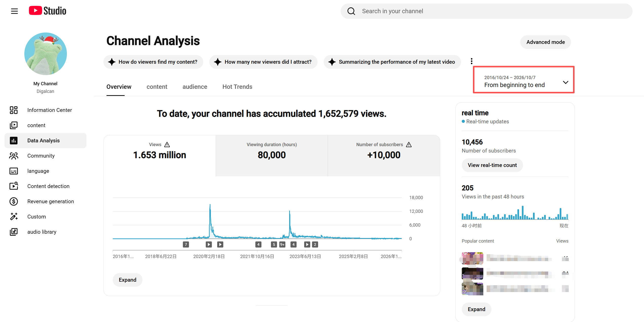Click 'How do viewers find my content?' chip
644x322 pixels.
153,62
